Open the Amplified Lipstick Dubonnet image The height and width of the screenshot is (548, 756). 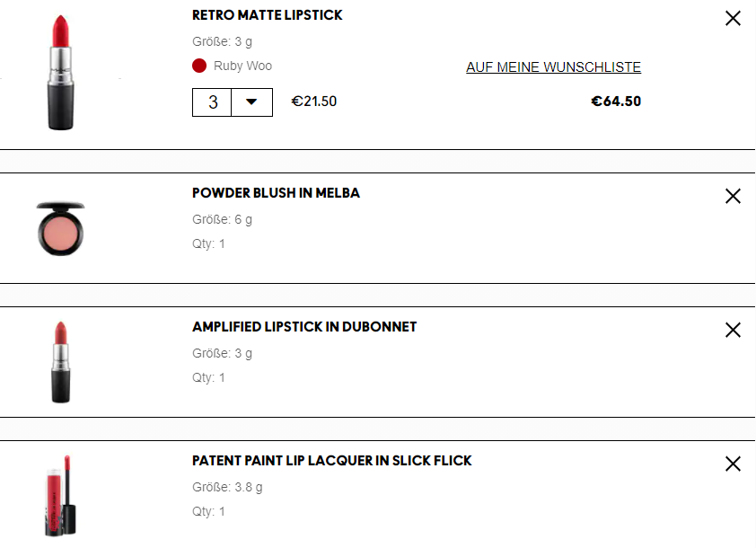(x=60, y=362)
